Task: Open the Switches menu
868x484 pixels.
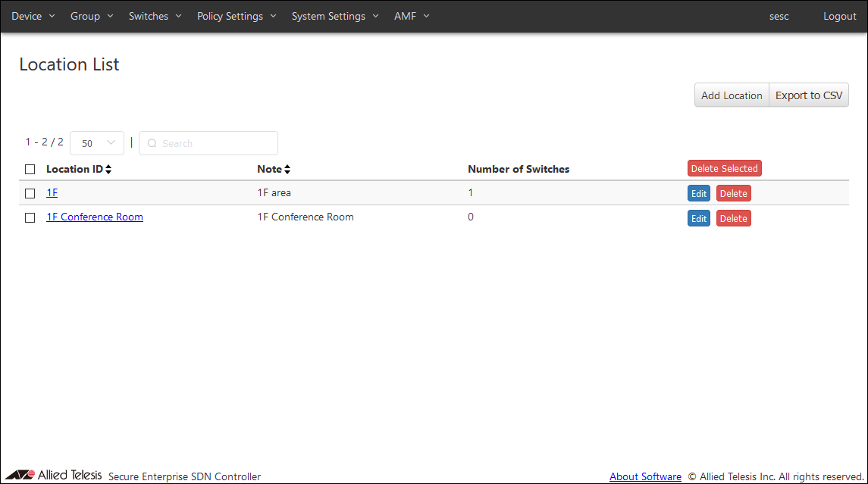Action: pos(155,16)
